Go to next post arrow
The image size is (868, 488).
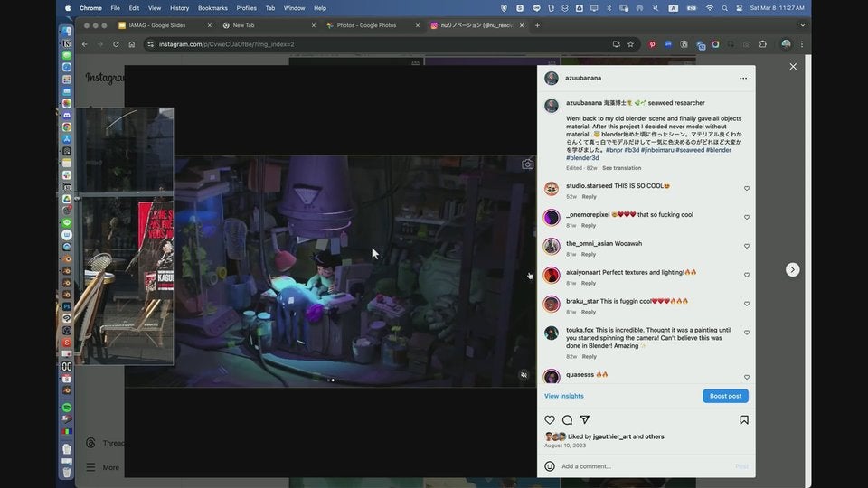click(x=792, y=269)
